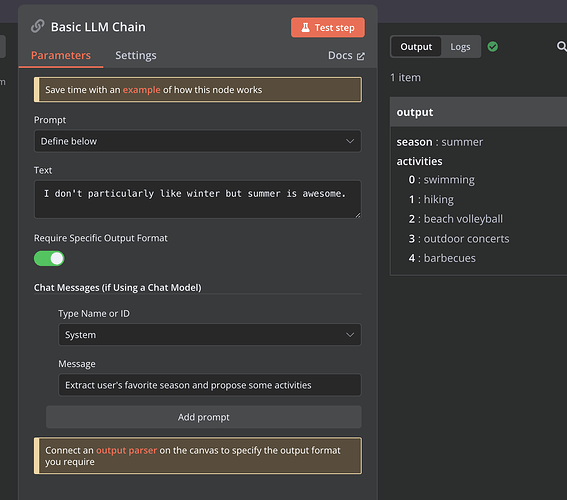
Task: Select the Define below combo box
Action: [x=197, y=141]
